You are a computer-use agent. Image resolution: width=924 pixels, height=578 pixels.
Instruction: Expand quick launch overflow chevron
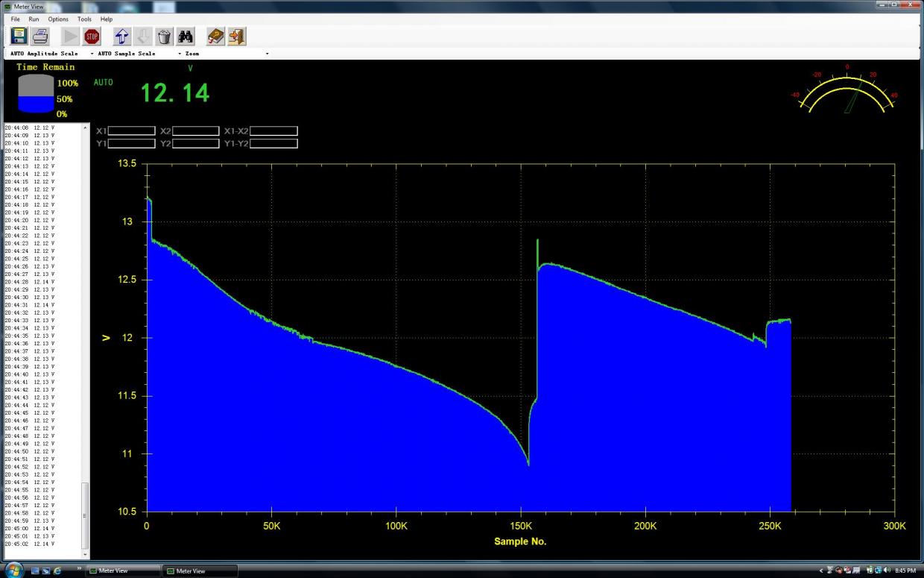point(80,568)
